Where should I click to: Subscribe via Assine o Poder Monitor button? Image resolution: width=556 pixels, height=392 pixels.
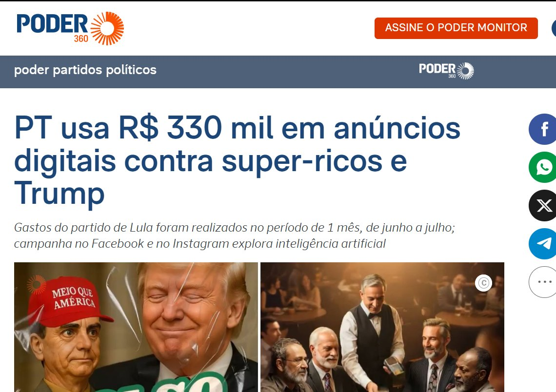(x=456, y=28)
